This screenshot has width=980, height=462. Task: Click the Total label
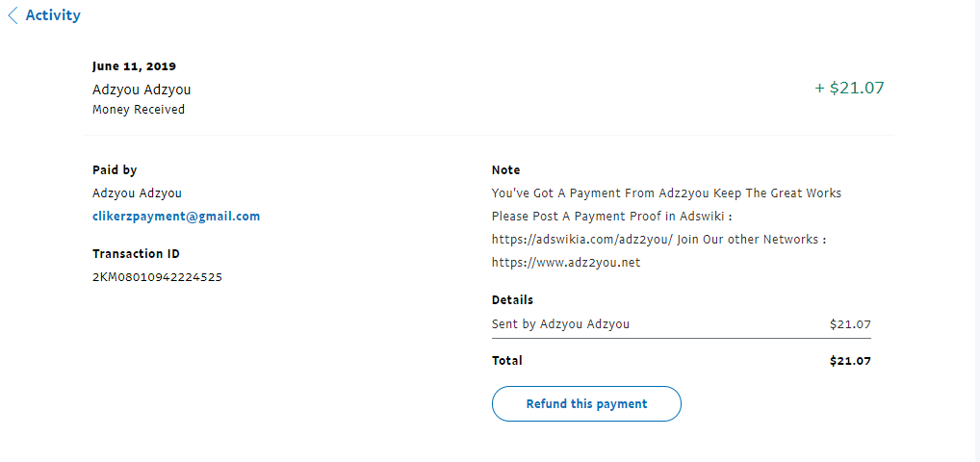click(x=507, y=360)
